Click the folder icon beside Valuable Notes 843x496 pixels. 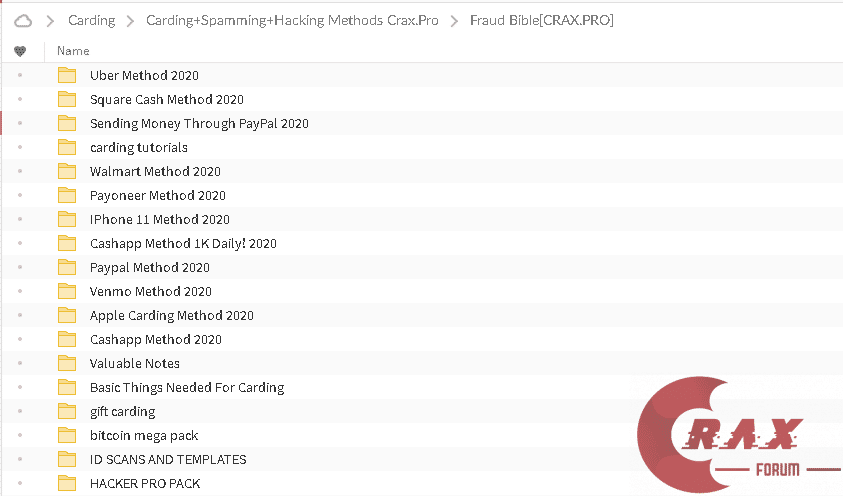67,364
